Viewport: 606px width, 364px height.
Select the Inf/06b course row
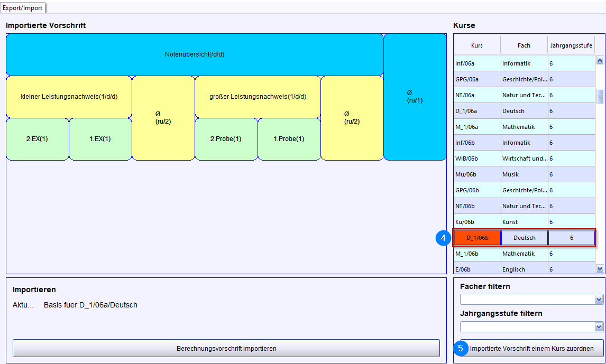pos(525,143)
